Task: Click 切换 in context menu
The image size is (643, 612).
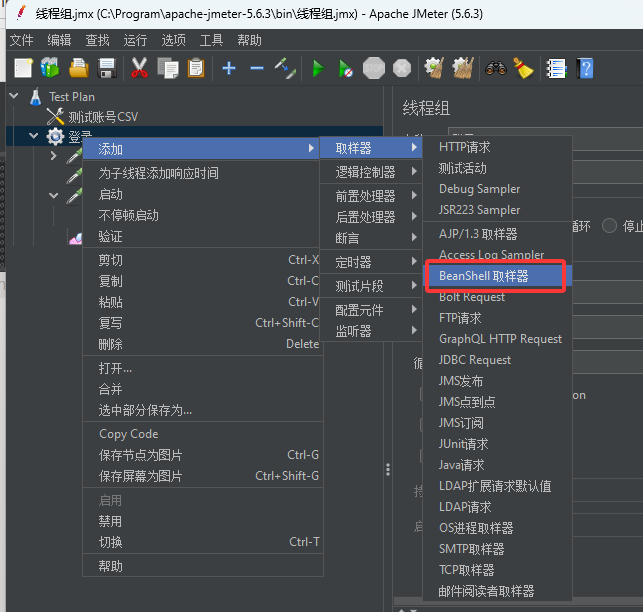Action: tap(203, 542)
